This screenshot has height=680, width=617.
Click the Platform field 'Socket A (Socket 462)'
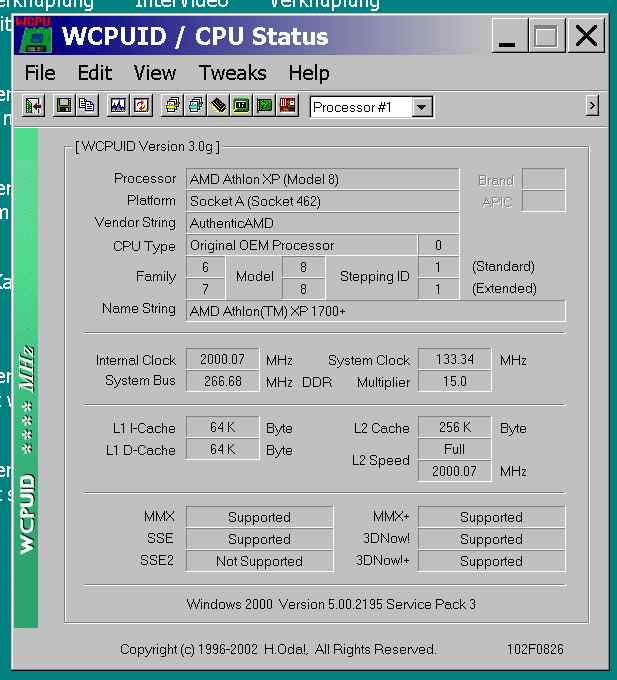(x=322, y=201)
